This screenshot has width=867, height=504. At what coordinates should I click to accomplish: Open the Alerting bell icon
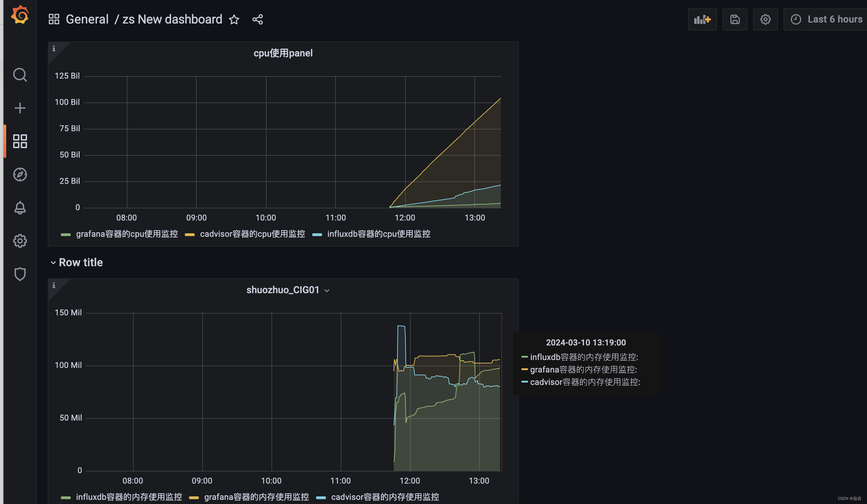point(20,208)
